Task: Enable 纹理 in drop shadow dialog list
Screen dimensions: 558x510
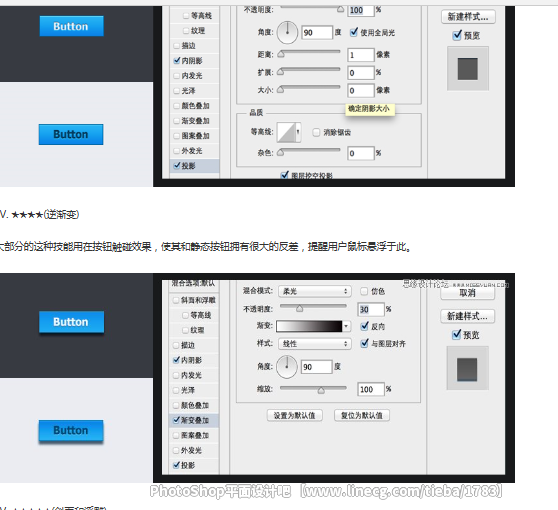Action: coord(186,31)
